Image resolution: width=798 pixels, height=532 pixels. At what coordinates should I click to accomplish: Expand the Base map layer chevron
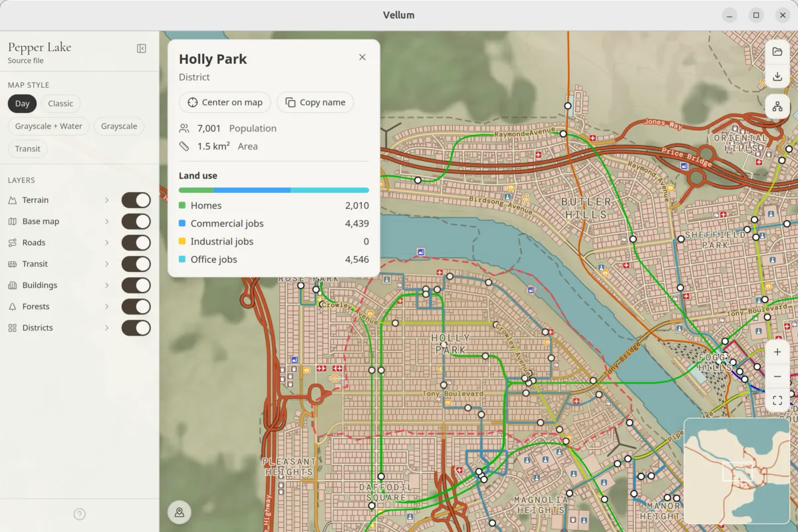(x=106, y=221)
